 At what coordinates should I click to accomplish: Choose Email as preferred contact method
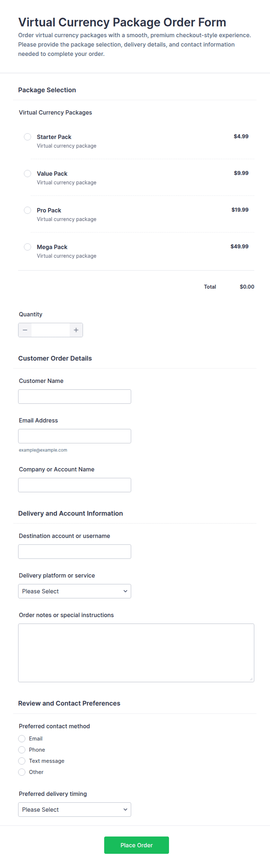tap(22, 739)
